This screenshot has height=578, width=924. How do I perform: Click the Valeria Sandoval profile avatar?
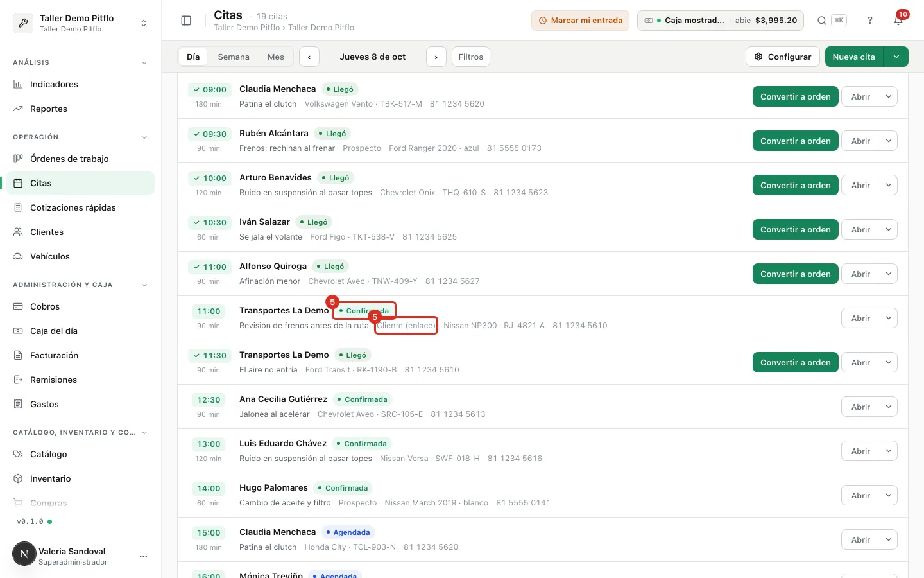pos(24,554)
